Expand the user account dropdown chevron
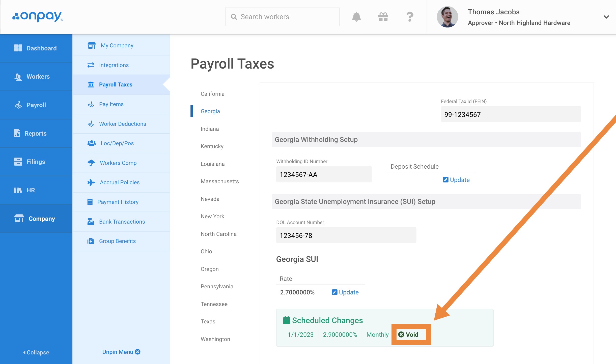 (606, 17)
